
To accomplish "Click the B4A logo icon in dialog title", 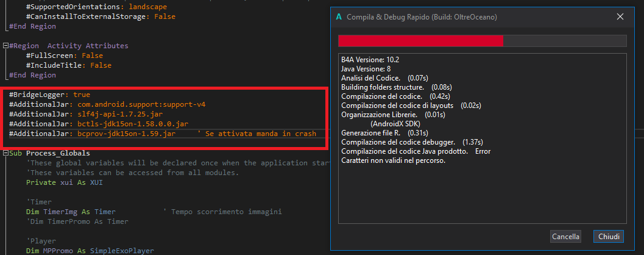I will pos(339,16).
